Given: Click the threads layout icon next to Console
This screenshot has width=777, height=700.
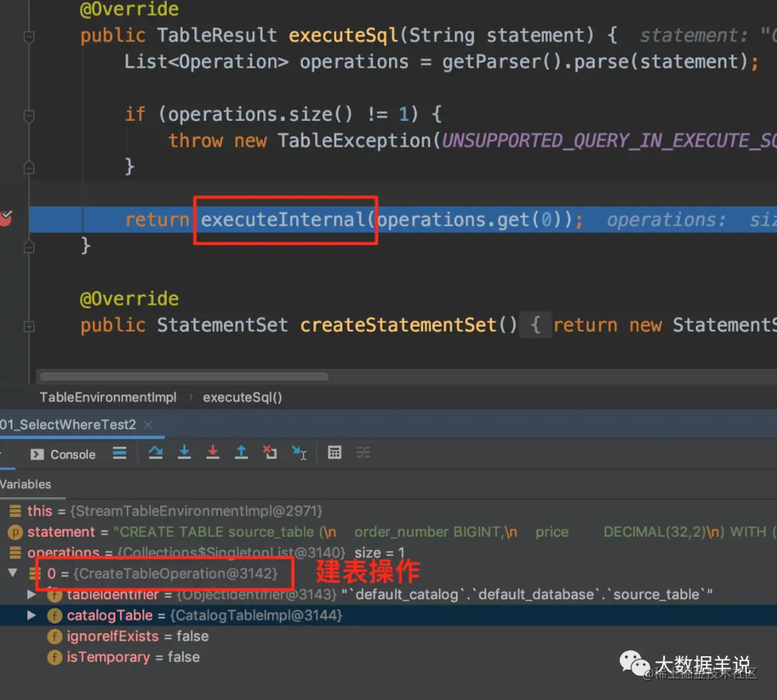Looking at the screenshot, I should [119, 453].
